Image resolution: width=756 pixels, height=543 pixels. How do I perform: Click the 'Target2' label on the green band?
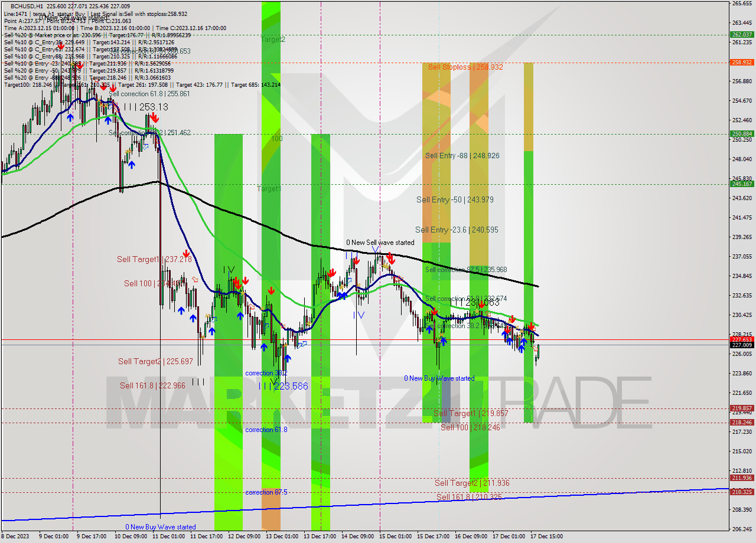pos(273,40)
